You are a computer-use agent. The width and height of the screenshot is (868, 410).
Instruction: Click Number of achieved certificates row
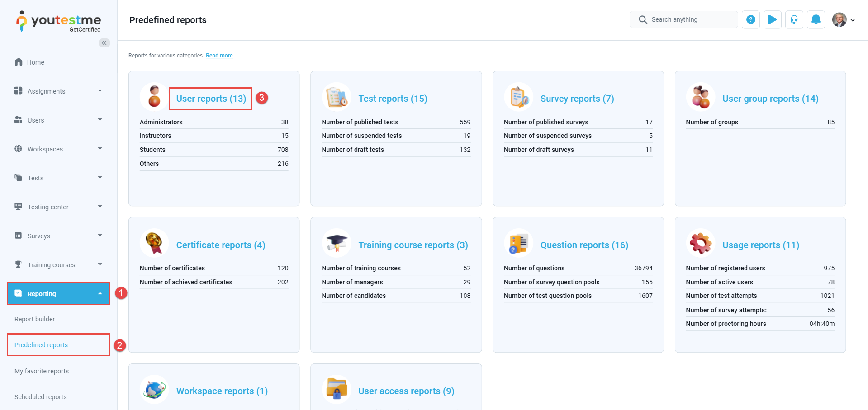[x=214, y=282]
